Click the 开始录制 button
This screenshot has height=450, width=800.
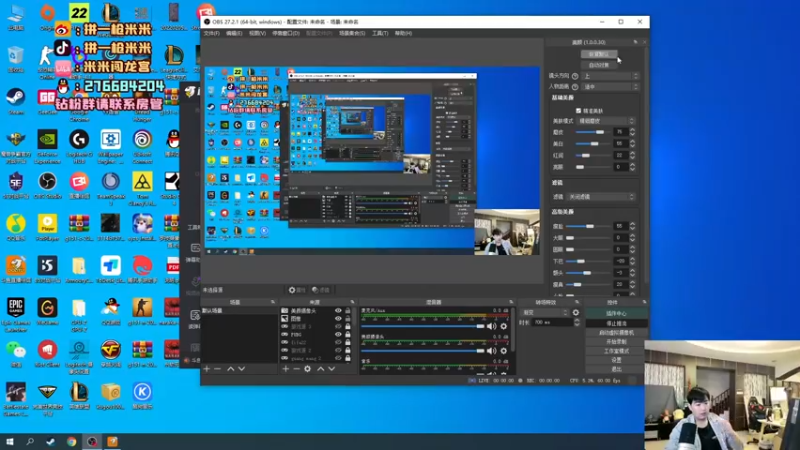(616, 341)
